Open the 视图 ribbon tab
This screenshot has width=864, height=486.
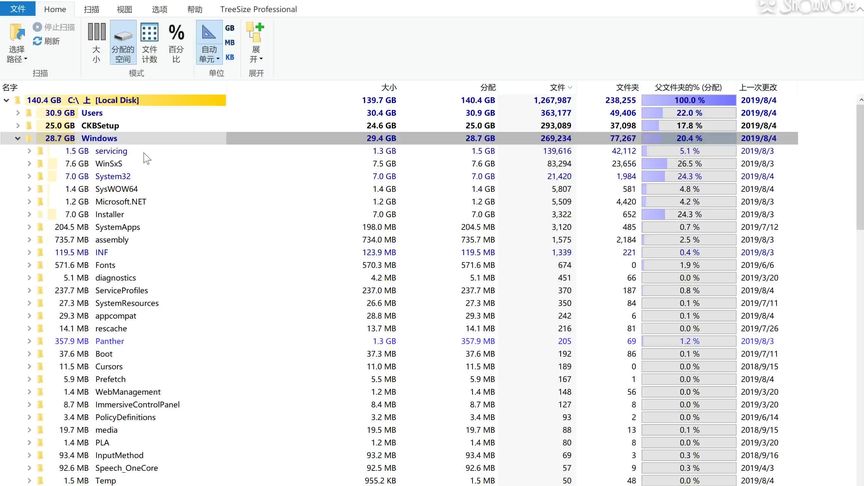(x=125, y=9)
